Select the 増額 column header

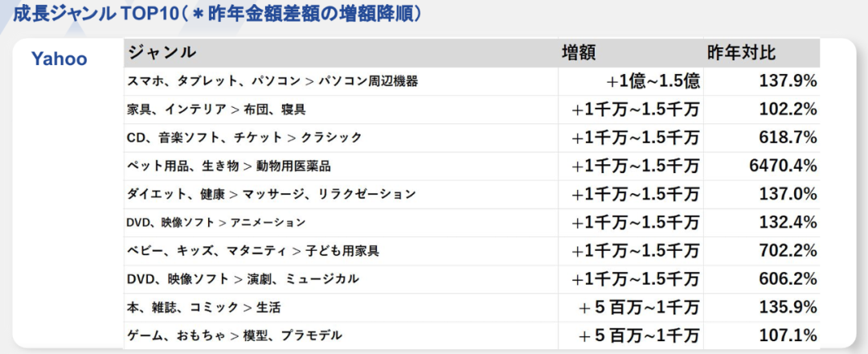pos(578,53)
